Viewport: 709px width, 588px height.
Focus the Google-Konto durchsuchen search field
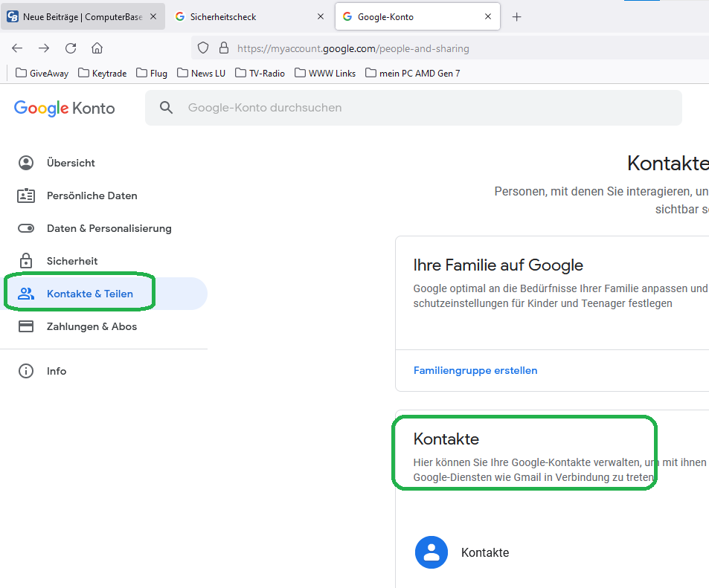[414, 108]
